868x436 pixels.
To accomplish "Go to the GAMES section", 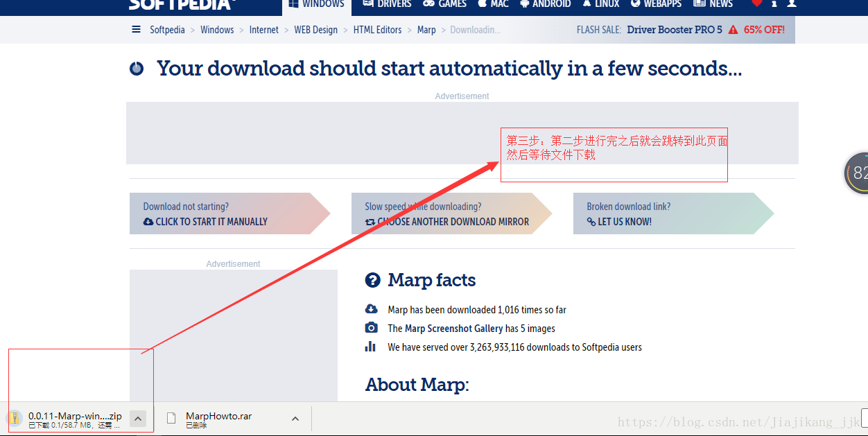I will tap(445, 4).
